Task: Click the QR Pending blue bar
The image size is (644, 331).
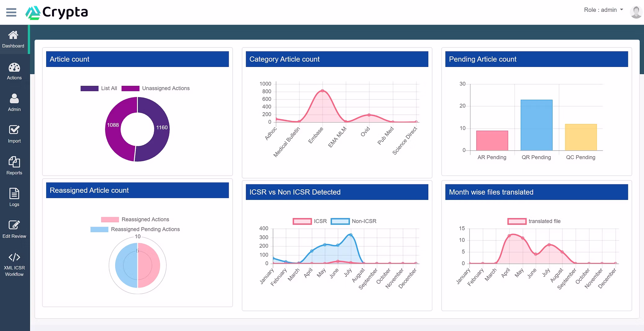Action: click(x=536, y=125)
